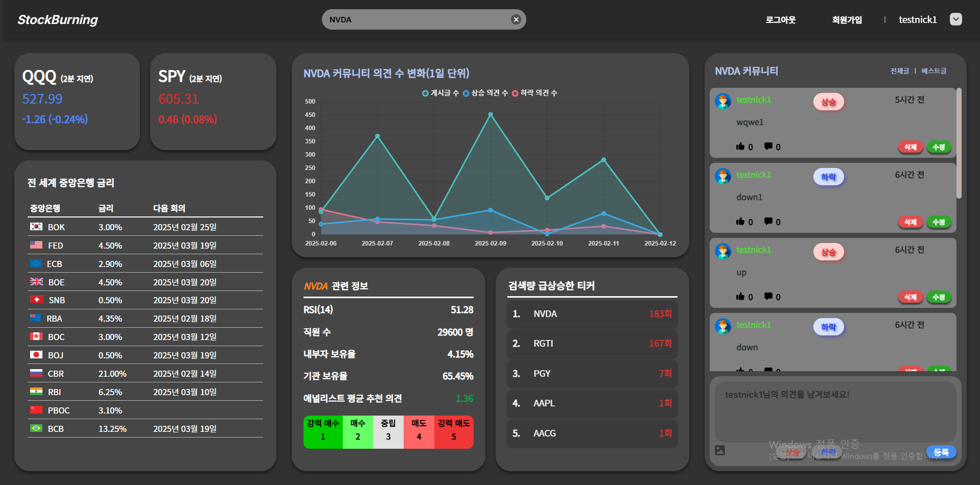Click the PBOC China flag icon
Viewport: 980px width, 485px height.
tap(36, 410)
